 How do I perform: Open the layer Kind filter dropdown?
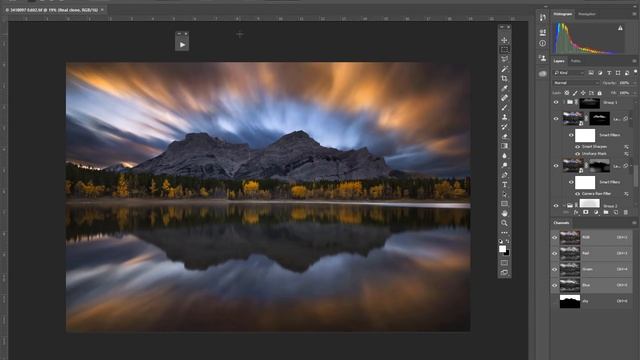point(569,73)
